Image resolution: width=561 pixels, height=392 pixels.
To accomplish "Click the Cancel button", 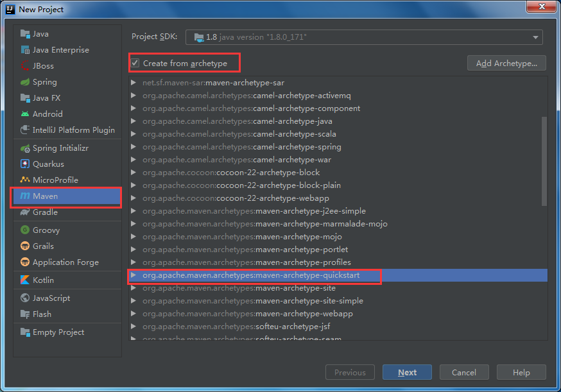I will 464,372.
